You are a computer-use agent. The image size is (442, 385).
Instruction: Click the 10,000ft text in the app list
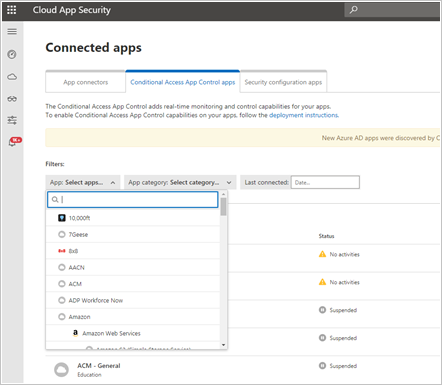tap(79, 218)
